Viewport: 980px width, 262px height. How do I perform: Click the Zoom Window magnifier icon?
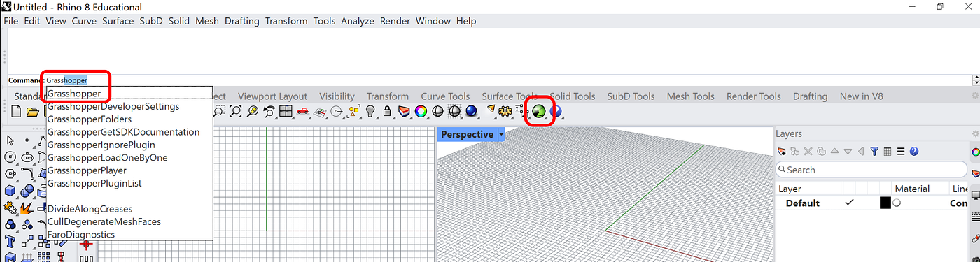219,111
